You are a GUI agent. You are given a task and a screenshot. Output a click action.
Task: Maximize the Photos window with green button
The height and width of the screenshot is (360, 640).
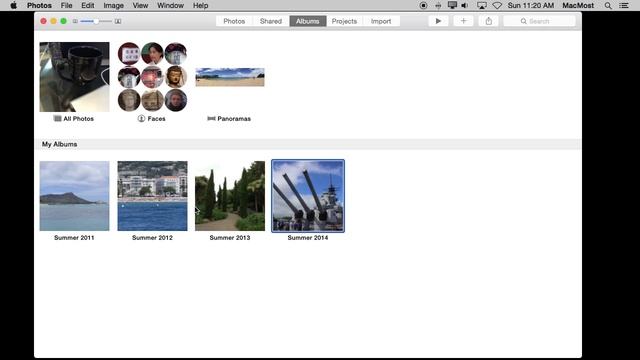(64, 21)
